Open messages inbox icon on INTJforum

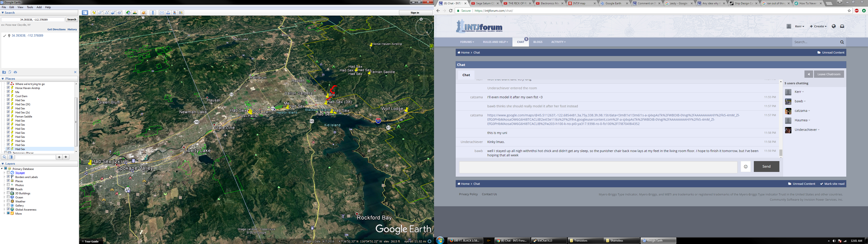pos(842,26)
